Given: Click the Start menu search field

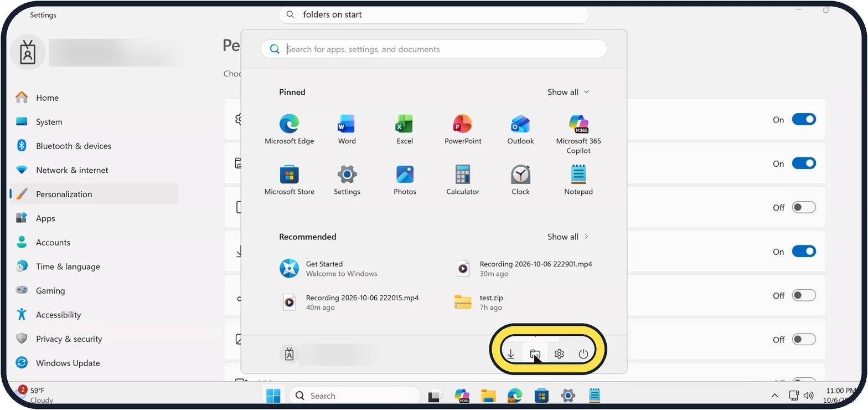Looking at the screenshot, I should click(434, 49).
